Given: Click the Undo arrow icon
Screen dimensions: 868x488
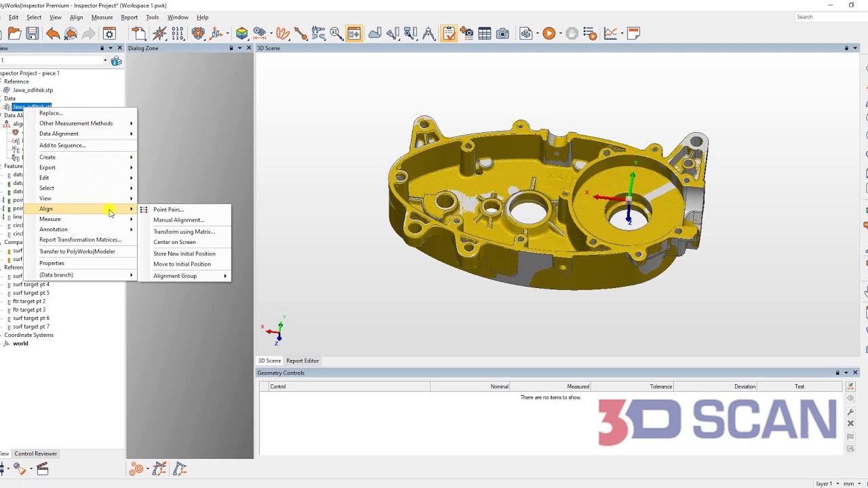Looking at the screenshot, I should point(53,33).
